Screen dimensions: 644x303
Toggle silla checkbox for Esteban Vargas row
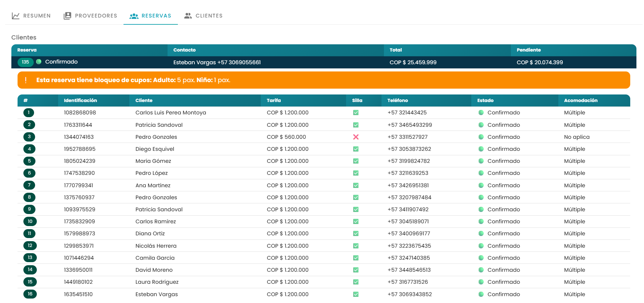tap(356, 294)
